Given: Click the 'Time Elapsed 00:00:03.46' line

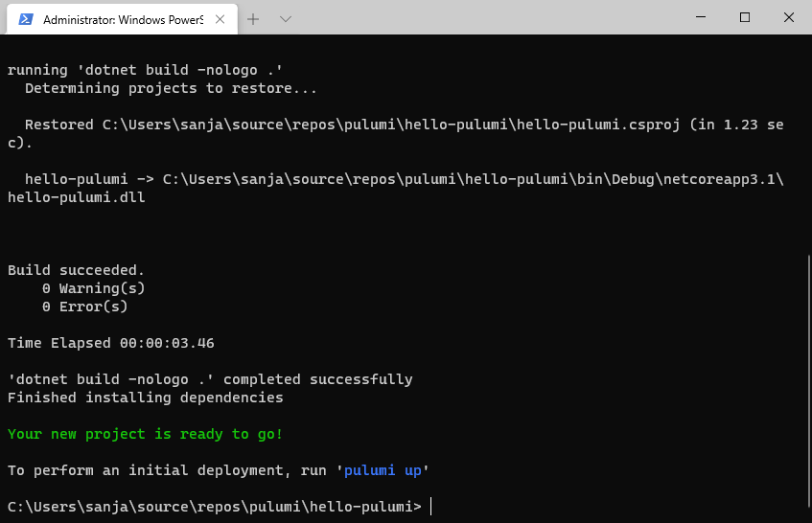Looking at the screenshot, I should coord(111,343).
